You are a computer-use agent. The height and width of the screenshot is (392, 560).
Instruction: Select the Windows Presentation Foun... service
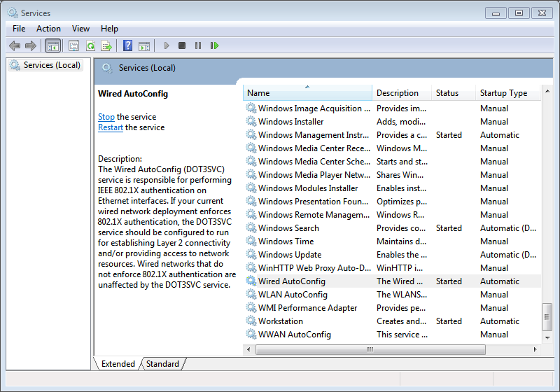click(392, 202)
